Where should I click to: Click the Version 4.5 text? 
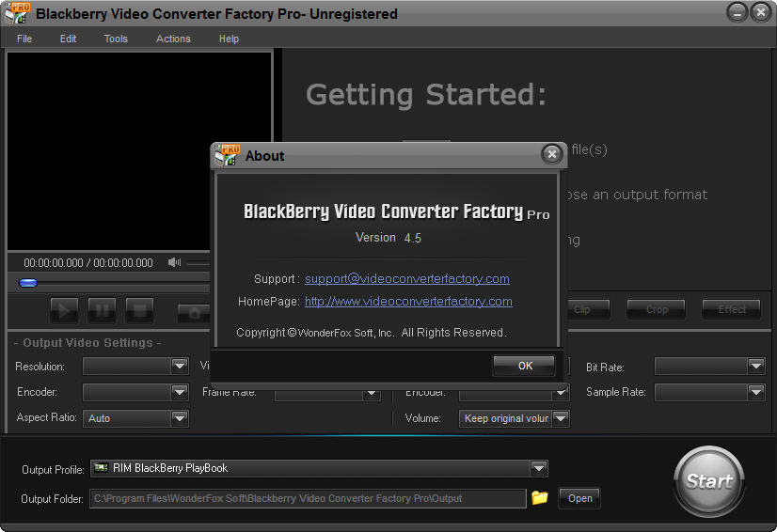pyautogui.click(x=388, y=238)
